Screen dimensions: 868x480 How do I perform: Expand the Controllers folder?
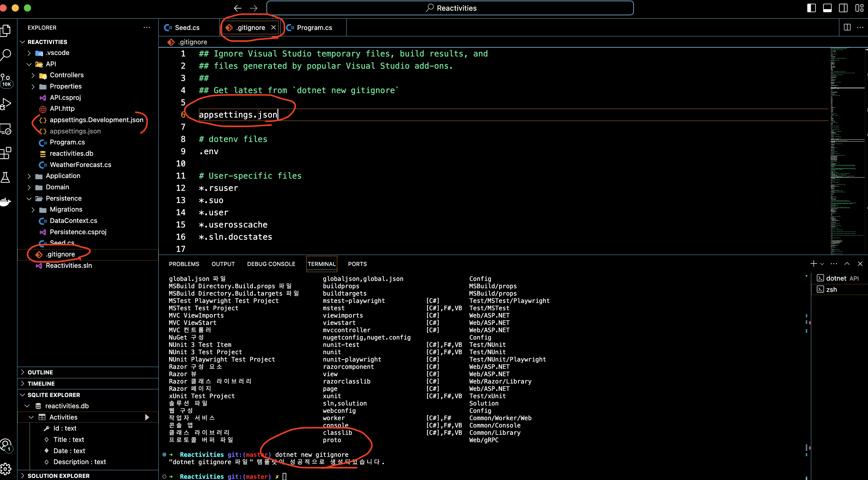click(x=67, y=75)
